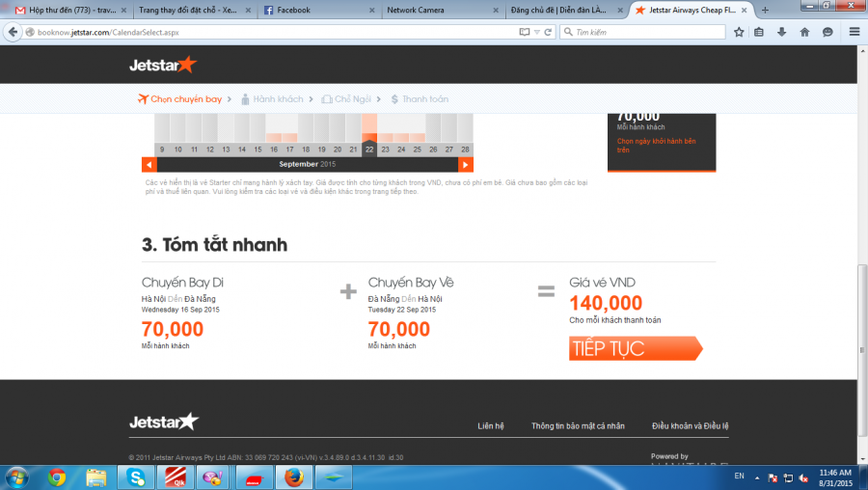
Task: Click the Jetstar logo in header
Action: coord(163,65)
